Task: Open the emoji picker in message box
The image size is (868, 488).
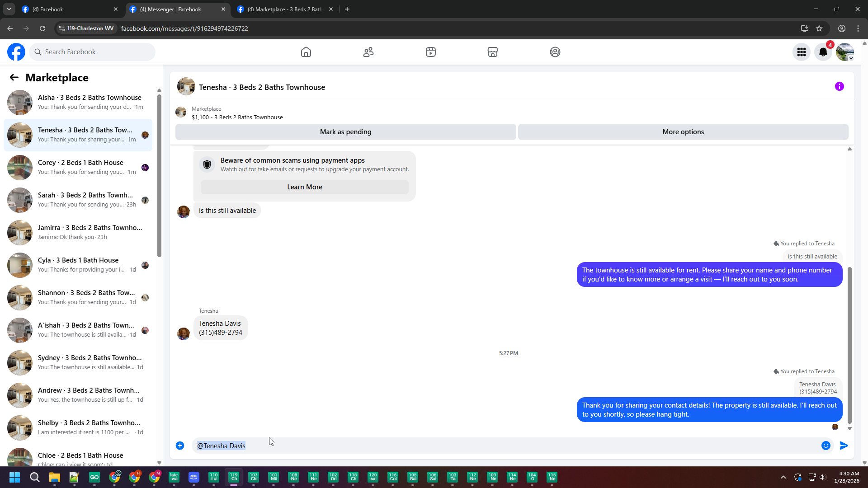Action: [x=826, y=446]
